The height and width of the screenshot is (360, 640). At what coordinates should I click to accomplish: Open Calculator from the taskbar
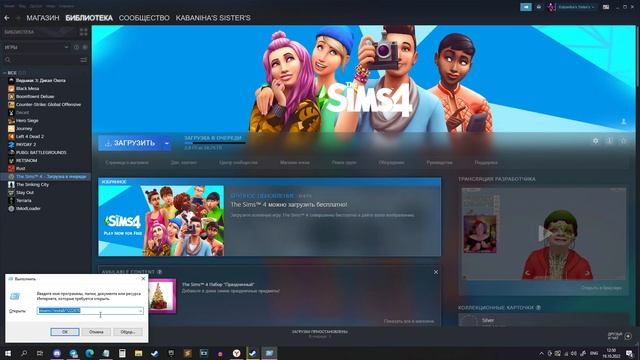pos(122,353)
